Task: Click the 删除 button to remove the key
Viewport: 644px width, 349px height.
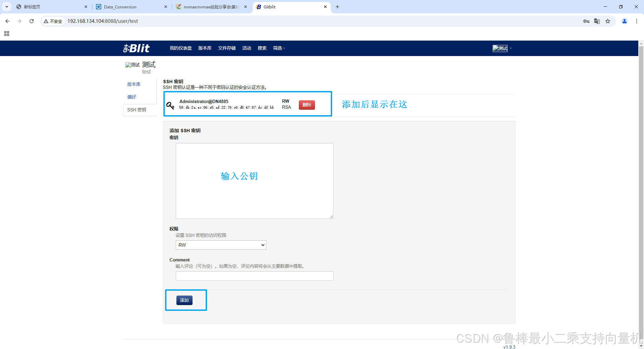Action: 307,105
